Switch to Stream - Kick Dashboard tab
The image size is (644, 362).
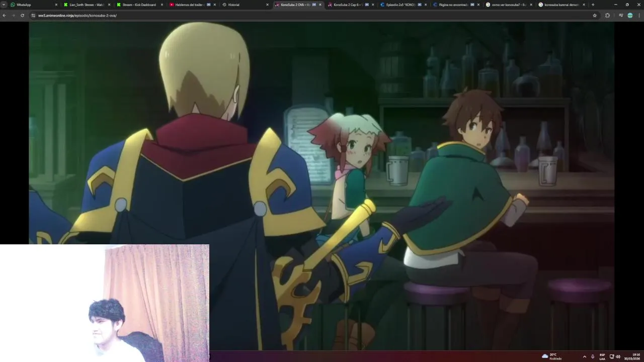click(x=139, y=5)
